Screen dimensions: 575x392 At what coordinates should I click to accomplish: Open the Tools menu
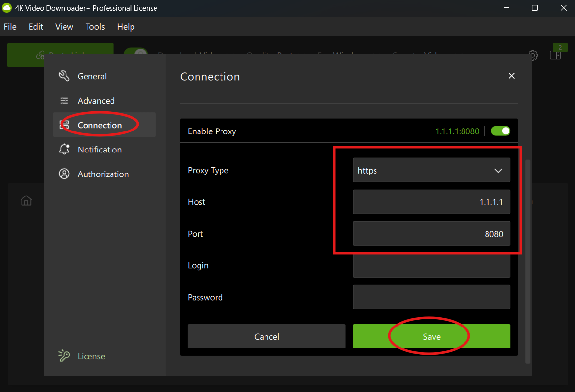95,27
